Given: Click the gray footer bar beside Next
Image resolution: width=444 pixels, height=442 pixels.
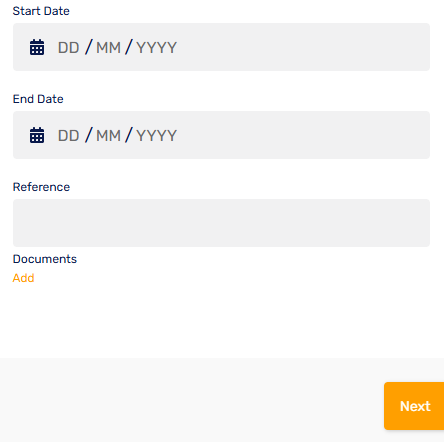Looking at the screenshot, I should point(192,400).
